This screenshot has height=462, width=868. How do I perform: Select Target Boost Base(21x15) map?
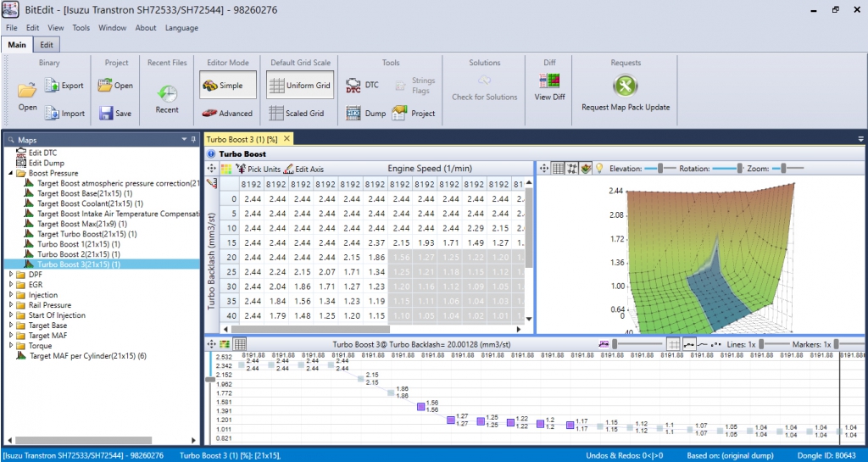[x=85, y=193]
